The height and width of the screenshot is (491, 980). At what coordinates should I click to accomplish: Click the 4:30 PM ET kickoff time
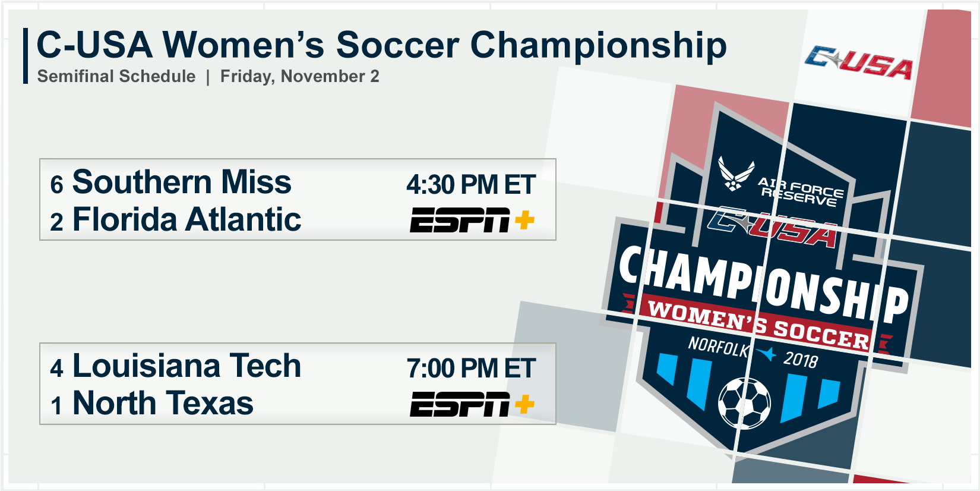tap(471, 185)
